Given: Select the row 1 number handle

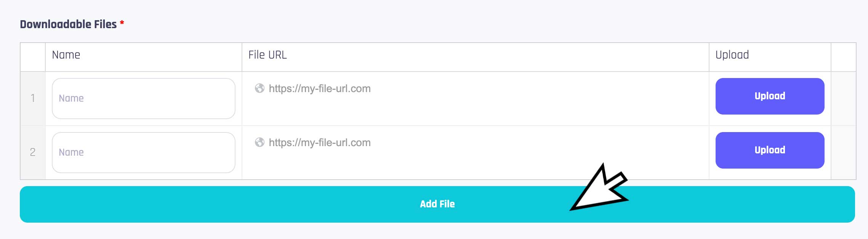Looking at the screenshot, I should point(33,99).
